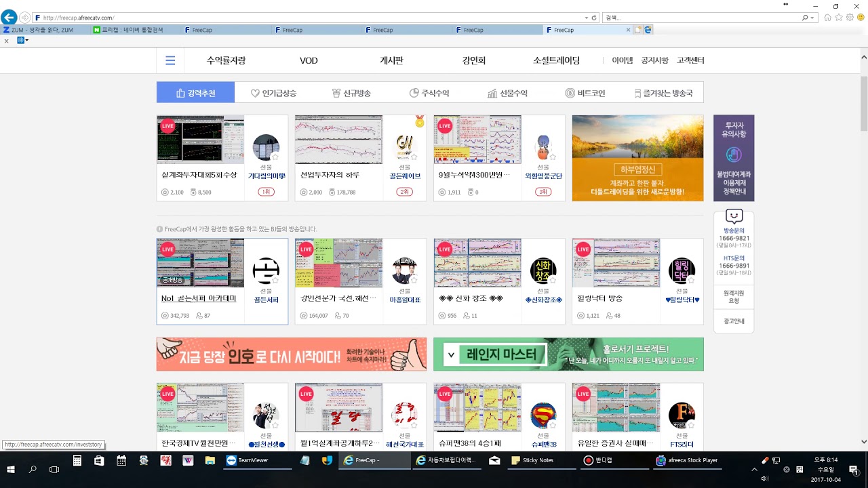Click No1 골든서퍼 아카데미 title link
The image size is (868, 488).
[x=199, y=298]
